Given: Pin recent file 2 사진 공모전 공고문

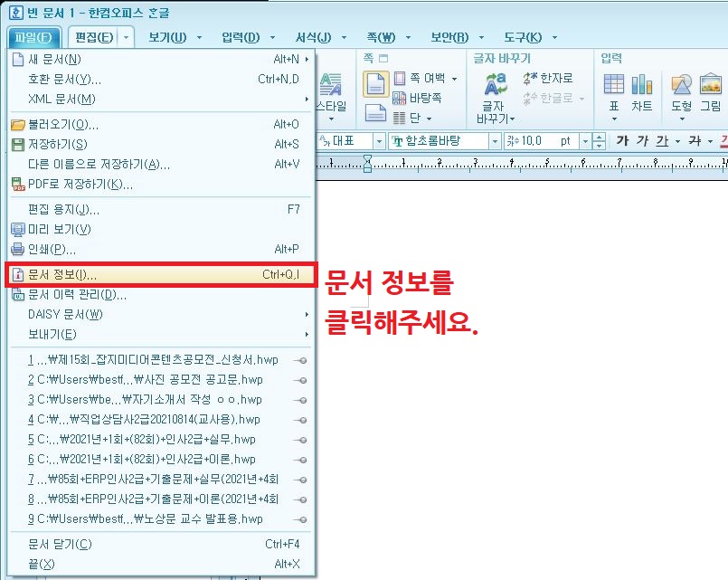Looking at the screenshot, I should tap(301, 380).
